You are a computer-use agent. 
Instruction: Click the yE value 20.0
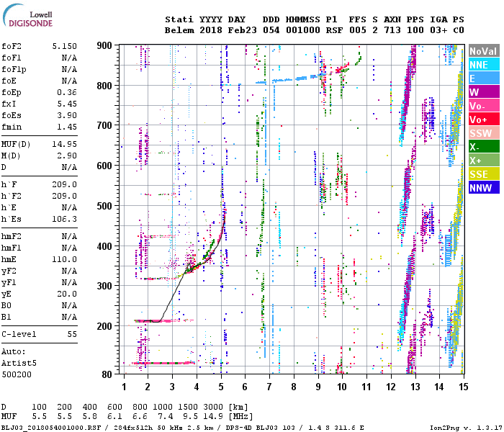tap(67, 294)
